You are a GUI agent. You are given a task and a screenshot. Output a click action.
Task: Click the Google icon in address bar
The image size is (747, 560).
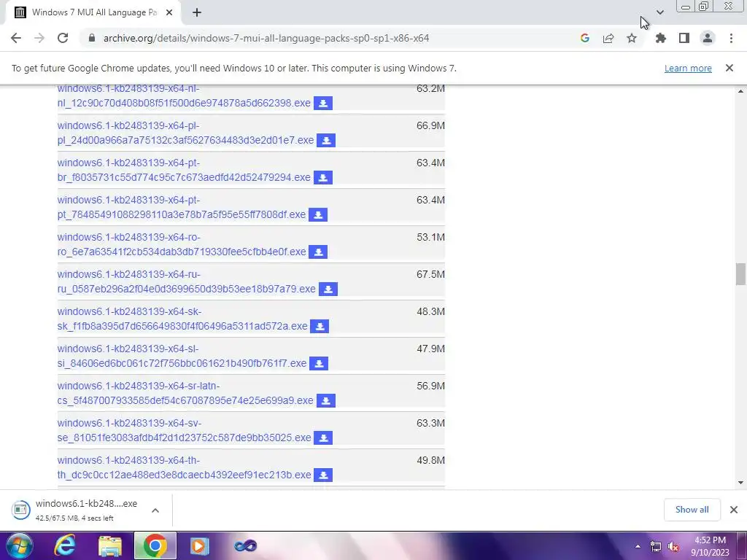point(585,38)
